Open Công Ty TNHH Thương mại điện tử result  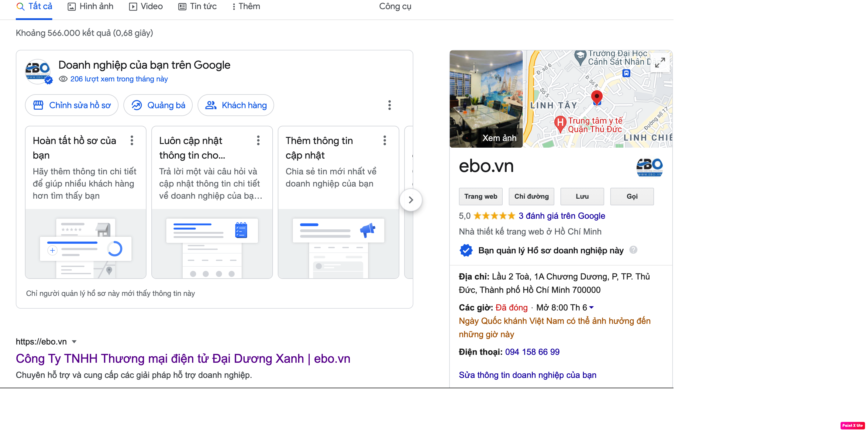(x=183, y=359)
